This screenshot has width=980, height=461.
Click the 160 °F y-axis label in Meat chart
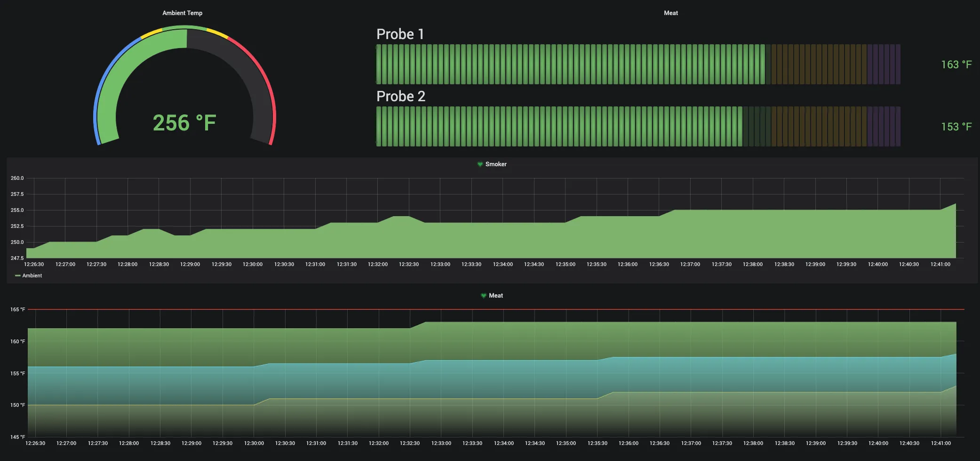pyautogui.click(x=18, y=341)
